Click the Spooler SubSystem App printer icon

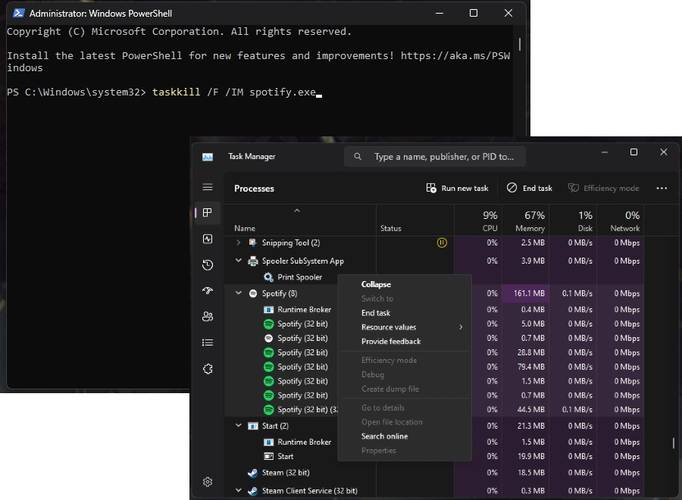pos(253,261)
